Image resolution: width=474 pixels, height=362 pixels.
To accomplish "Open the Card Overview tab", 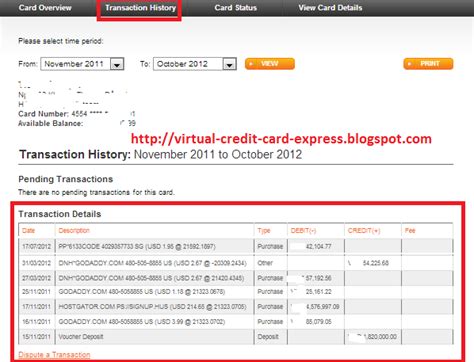I will [x=45, y=8].
